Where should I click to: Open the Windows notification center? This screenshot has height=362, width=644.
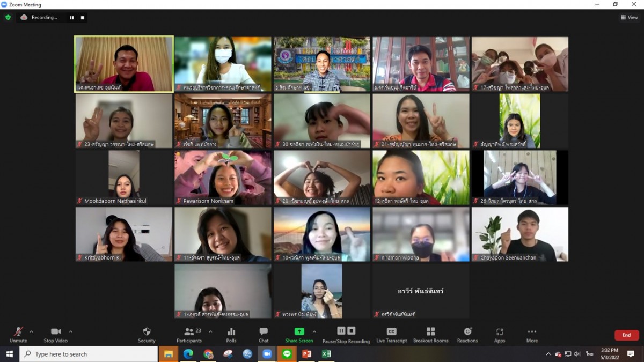click(631, 354)
